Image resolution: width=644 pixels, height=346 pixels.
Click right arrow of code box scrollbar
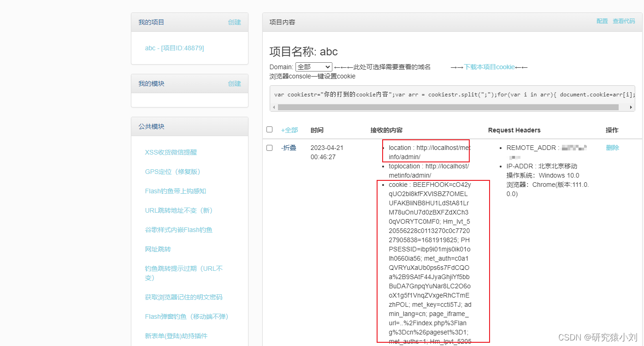point(631,107)
